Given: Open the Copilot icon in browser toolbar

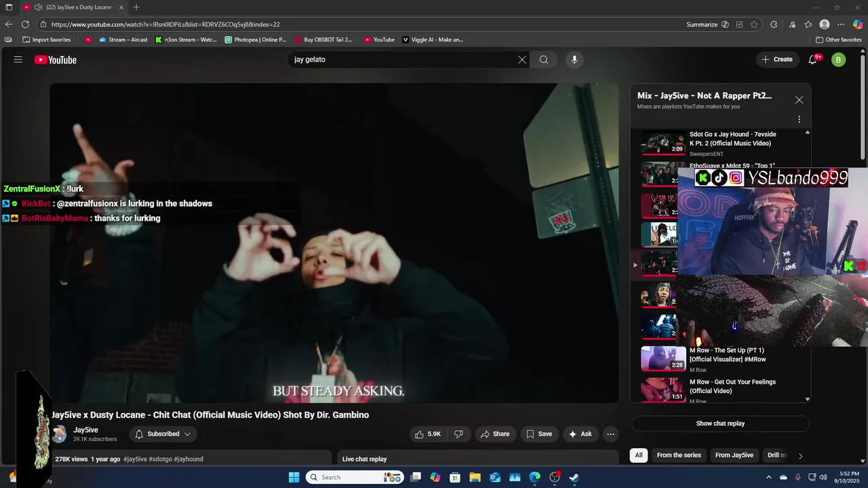Looking at the screenshot, I should pos(858,24).
